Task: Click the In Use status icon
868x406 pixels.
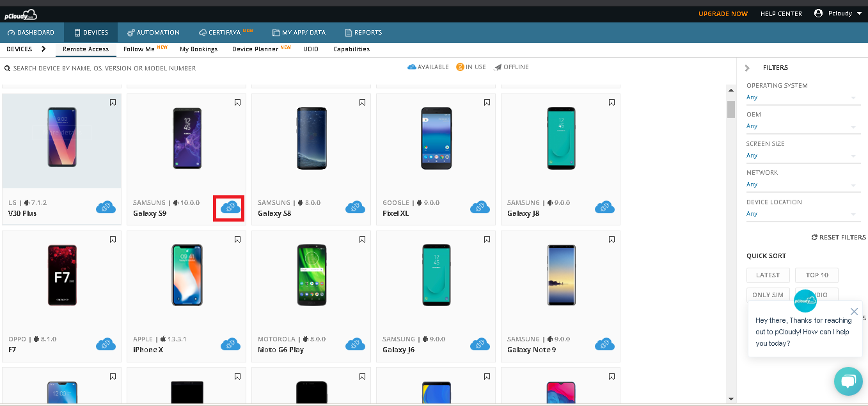Action: [x=460, y=67]
